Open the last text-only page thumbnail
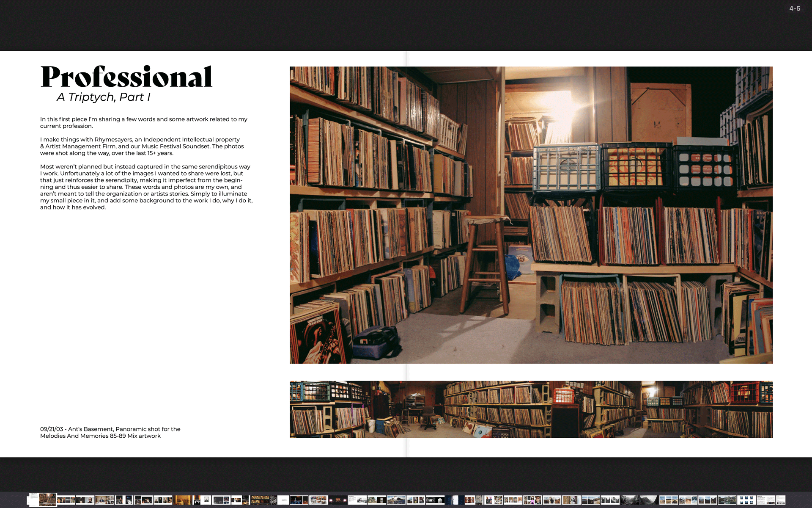Viewport: 812px width, 508px height. click(x=780, y=500)
